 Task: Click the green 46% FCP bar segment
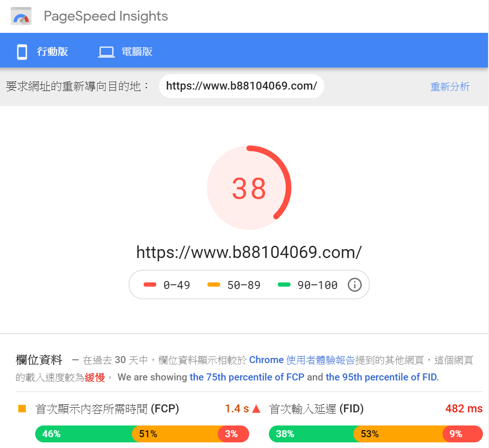click(84, 434)
